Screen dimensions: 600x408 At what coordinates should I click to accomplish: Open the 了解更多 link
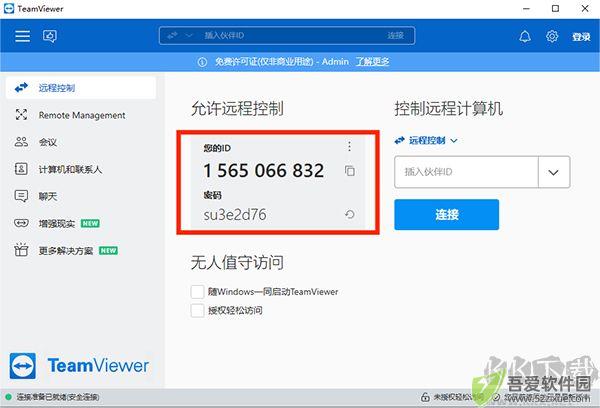pyautogui.click(x=372, y=62)
